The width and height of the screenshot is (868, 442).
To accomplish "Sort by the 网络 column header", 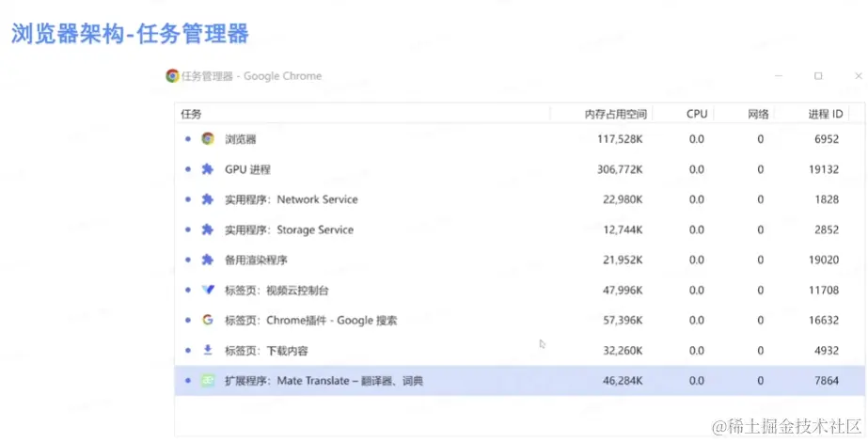I will tap(744, 114).
